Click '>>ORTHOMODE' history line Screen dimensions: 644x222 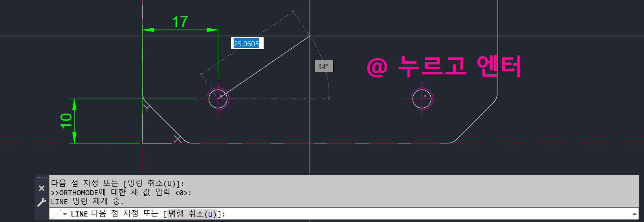121,193
